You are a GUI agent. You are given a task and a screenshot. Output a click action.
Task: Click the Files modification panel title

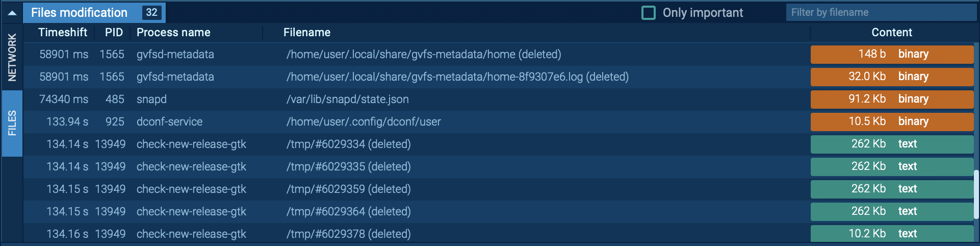point(80,13)
